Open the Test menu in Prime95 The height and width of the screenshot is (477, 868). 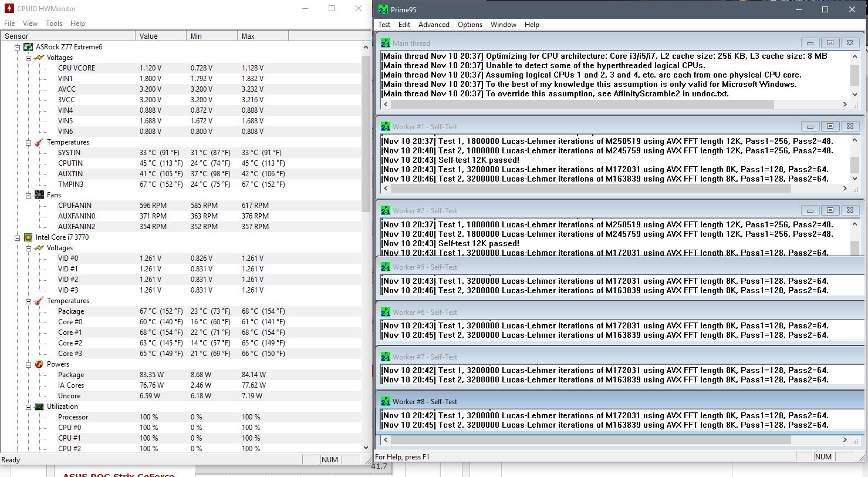click(384, 25)
